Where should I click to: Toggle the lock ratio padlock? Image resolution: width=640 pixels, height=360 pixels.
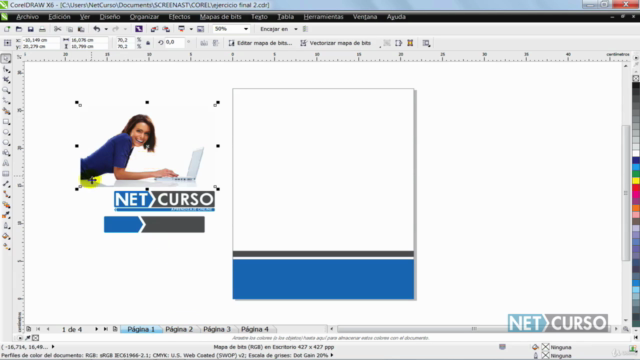coord(148,43)
